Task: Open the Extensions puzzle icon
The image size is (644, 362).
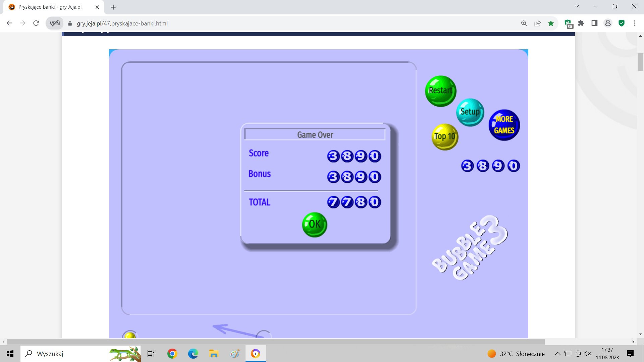Action: pyautogui.click(x=581, y=23)
